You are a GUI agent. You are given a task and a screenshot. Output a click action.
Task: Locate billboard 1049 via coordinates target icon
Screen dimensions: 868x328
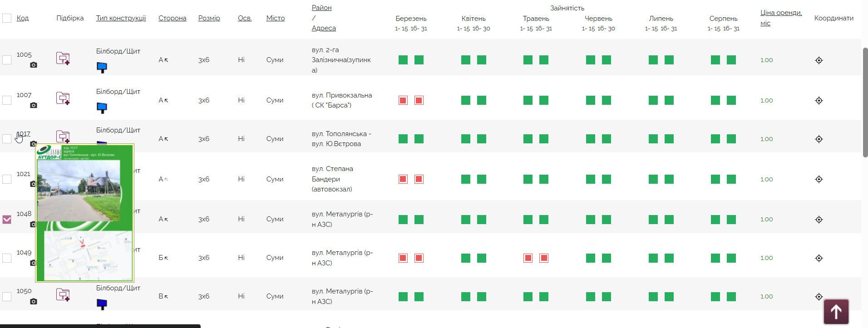click(x=819, y=258)
